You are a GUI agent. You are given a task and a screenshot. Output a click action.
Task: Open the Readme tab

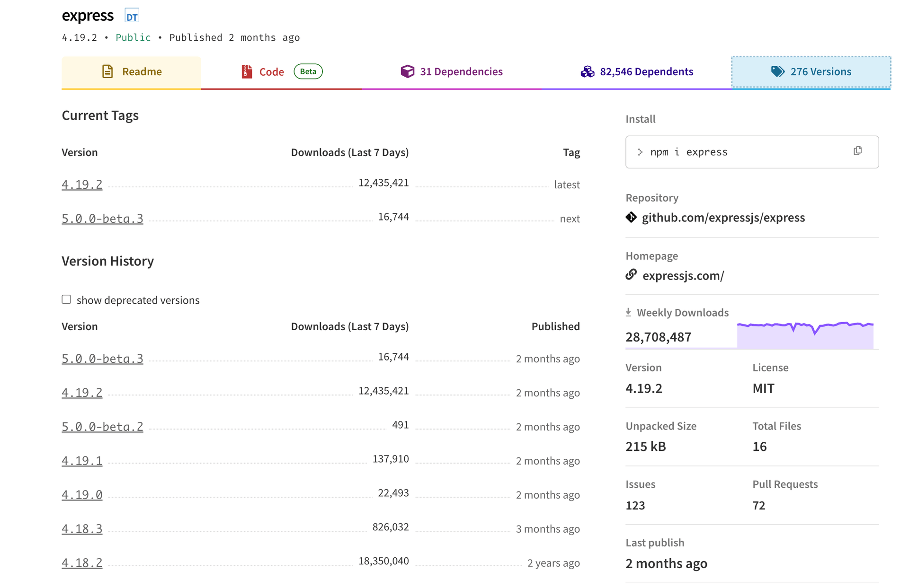tap(131, 72)
